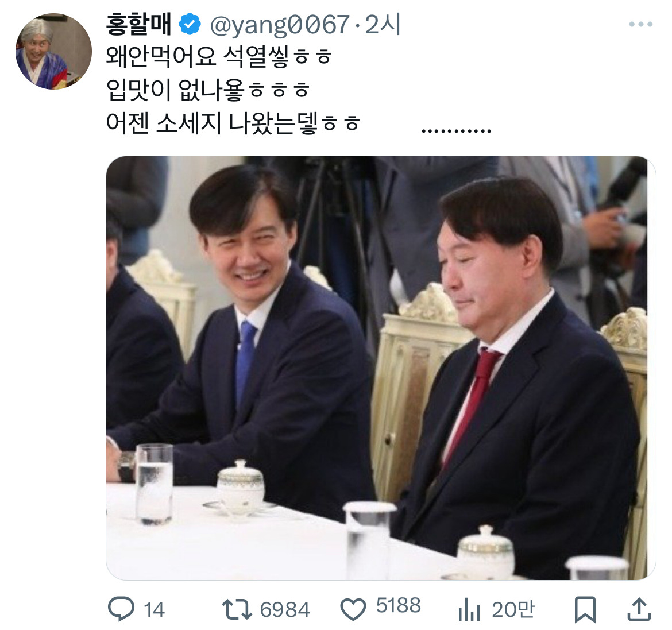Click the share upload icon
The width and height of the screenshot is (672, 630).
pyautogui.click(x=639, y=609)
